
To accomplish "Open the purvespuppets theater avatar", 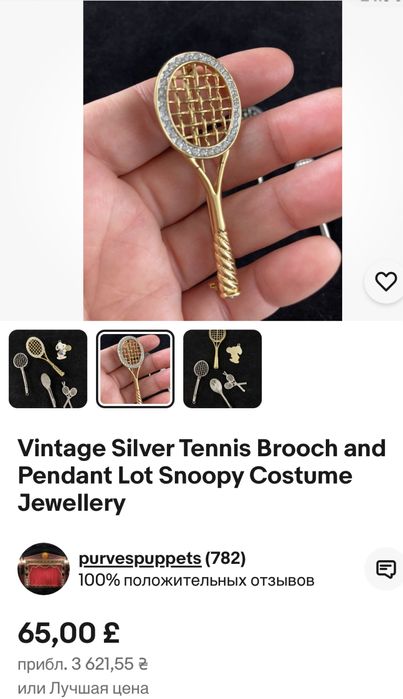I will pos(44,568).
